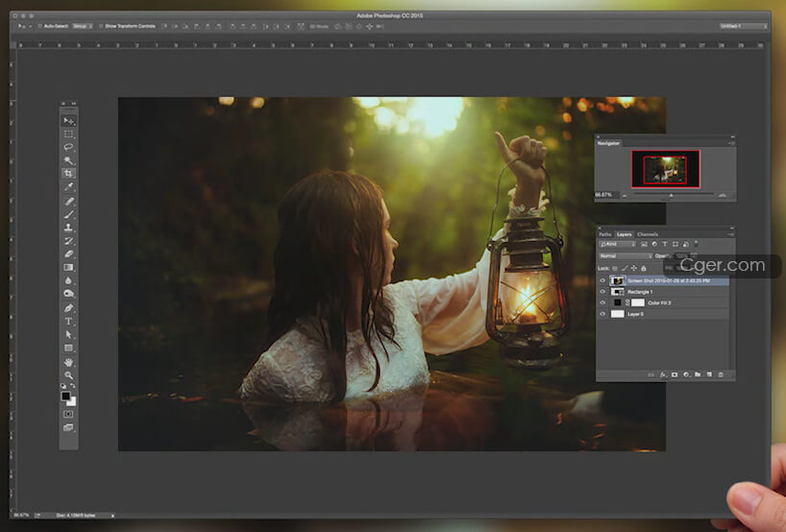
Task: Hide the Screen Shot layer
Action: (x=603, y=281)
